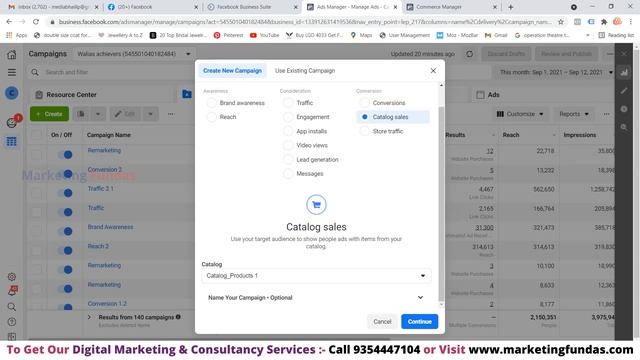
Task: Click the browser back arrow
Action: (x=9, y=22)
